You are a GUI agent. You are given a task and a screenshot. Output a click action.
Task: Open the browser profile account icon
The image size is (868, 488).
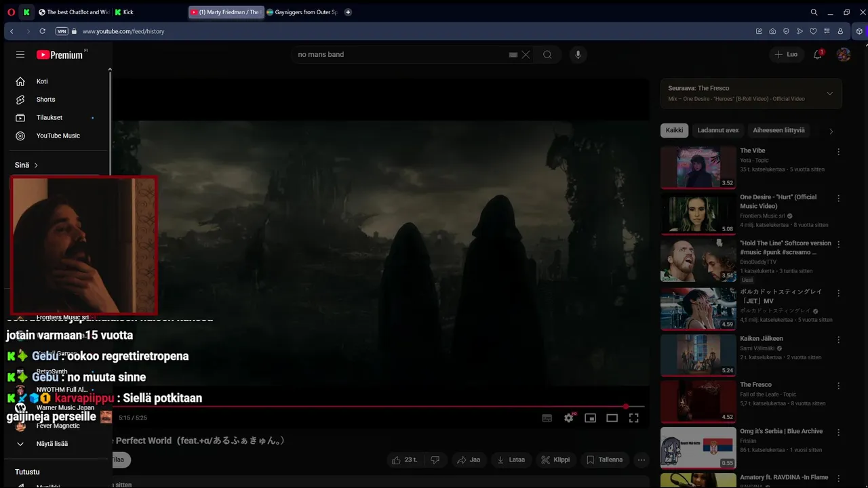(840, 31)
